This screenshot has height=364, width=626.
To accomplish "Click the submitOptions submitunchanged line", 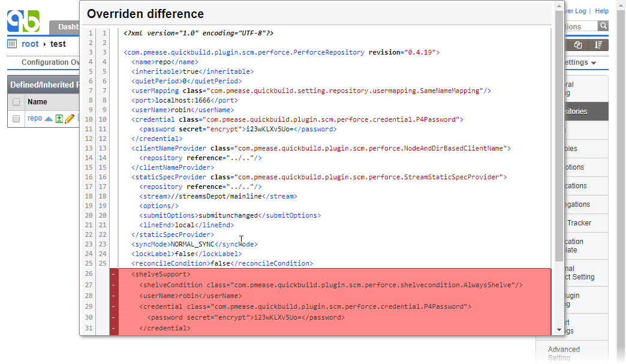I will pos(230,215).
